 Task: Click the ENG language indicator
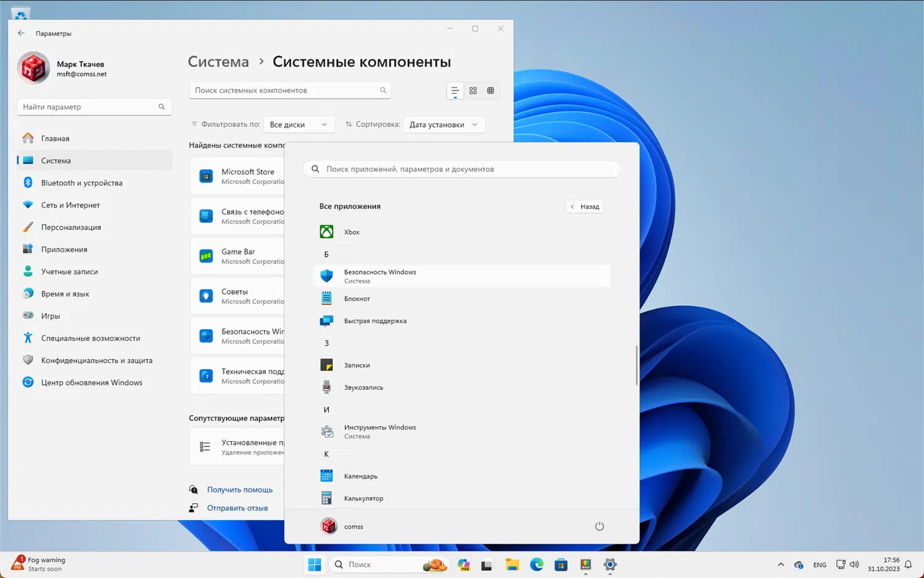(x=820, y=564)
